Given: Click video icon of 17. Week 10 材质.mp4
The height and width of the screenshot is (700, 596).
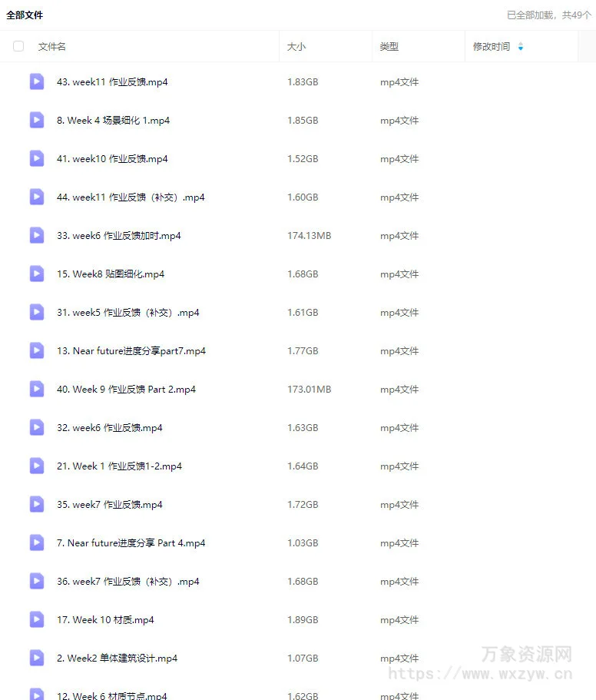Looking at the screenshot, I should [37, 619].
